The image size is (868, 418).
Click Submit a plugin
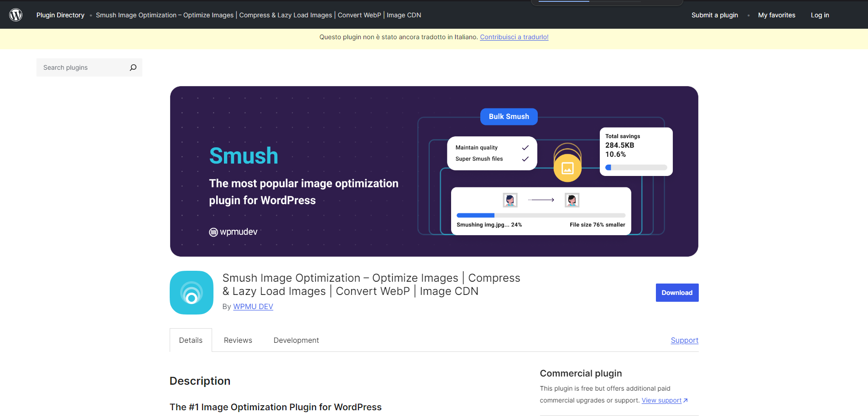click(714, 15)
